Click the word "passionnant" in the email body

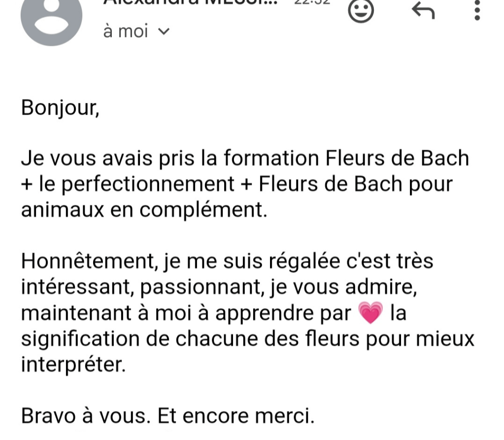pos(202,287)
